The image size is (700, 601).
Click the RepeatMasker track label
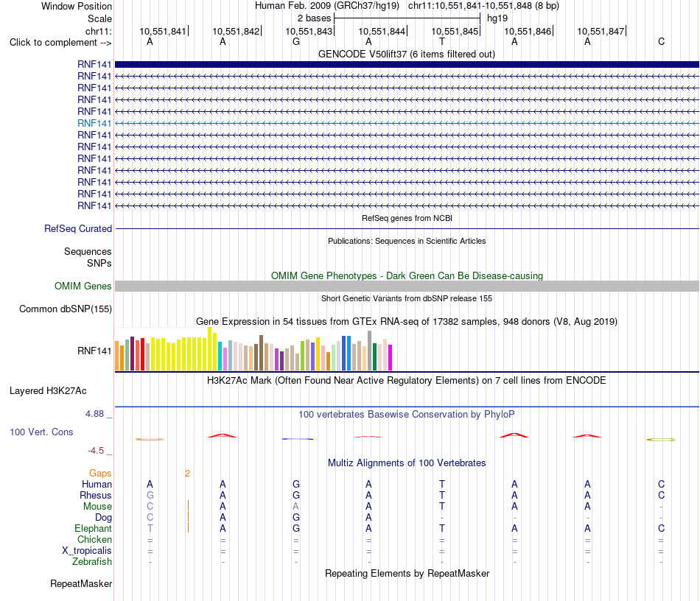[81, 583]
